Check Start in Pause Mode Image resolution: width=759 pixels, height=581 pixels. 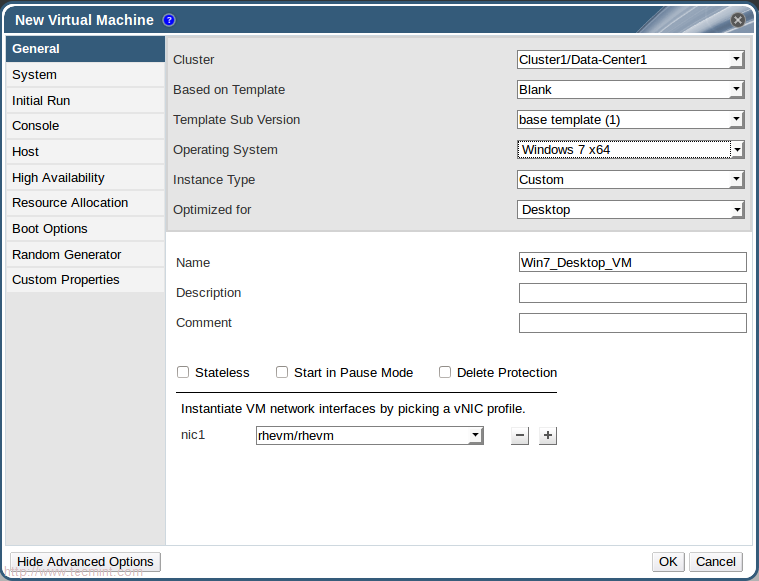(x=282, y=373)
